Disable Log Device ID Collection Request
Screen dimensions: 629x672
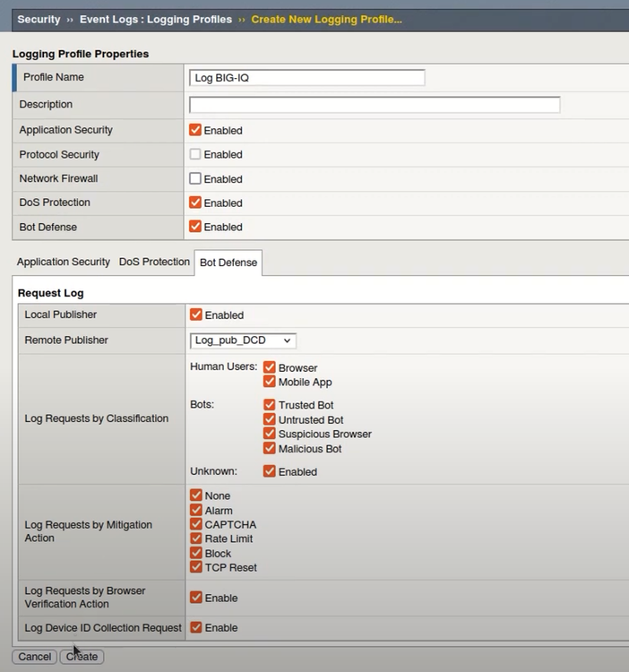(x=196, y=627)
